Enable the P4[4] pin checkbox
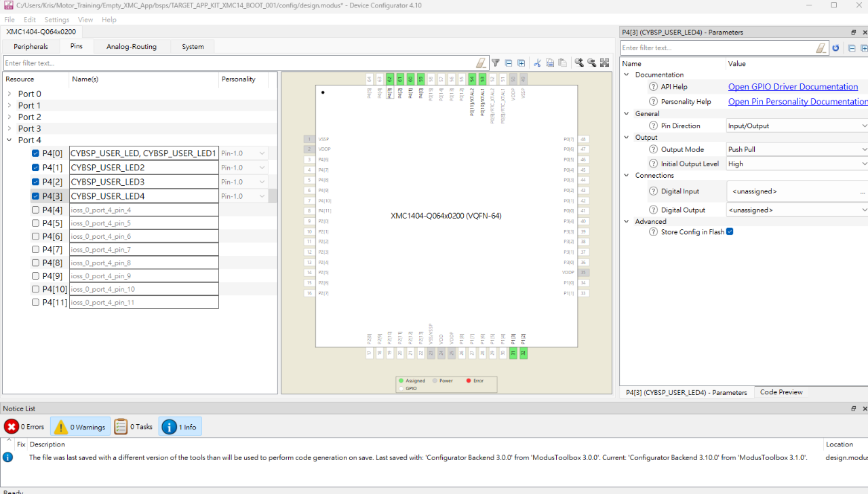 pos(35,210)
